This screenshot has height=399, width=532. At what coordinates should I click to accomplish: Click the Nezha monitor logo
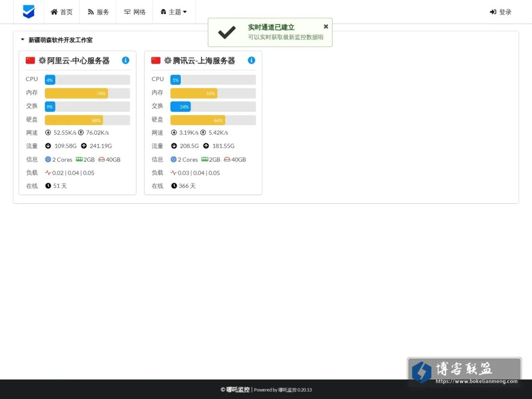click(x=29, y=12)
